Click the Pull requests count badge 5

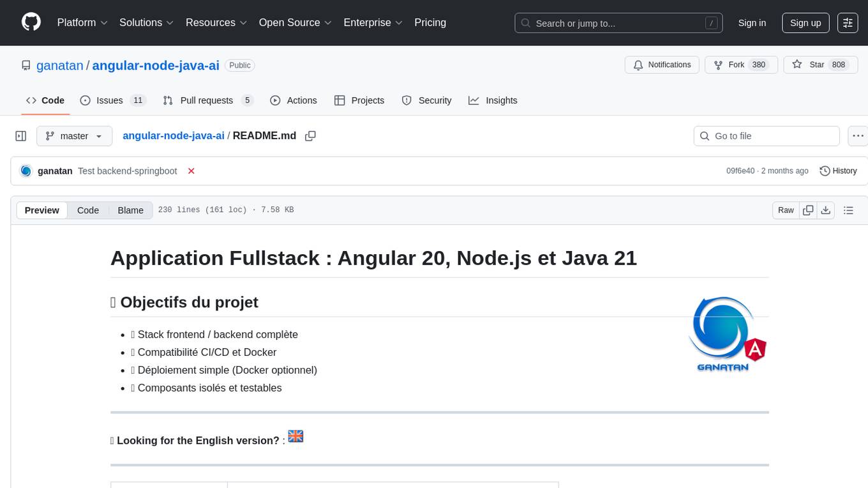click(248, 100)
